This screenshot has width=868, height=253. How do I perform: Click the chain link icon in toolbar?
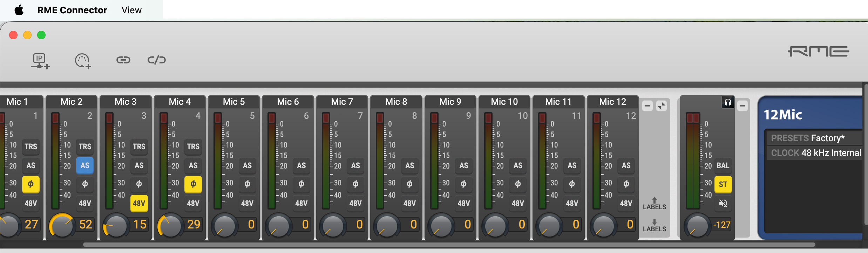[123, 60]
